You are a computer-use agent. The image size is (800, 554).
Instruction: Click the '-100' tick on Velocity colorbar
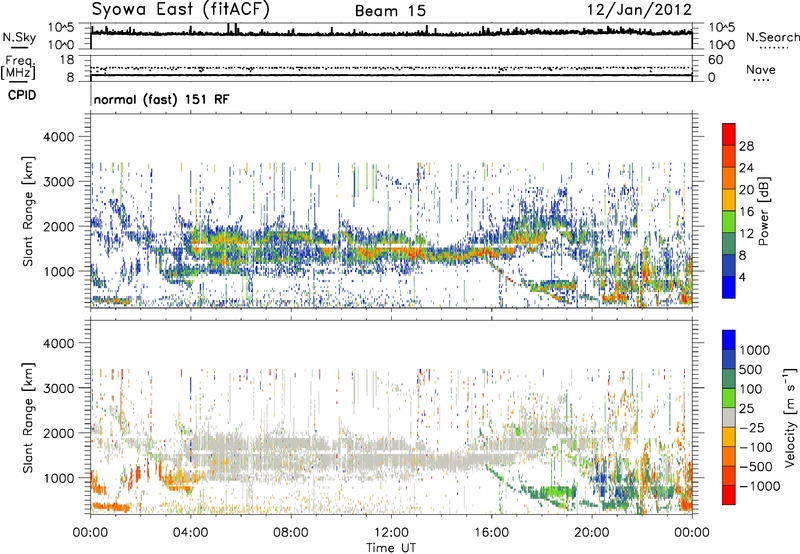[x=756, y=447]
